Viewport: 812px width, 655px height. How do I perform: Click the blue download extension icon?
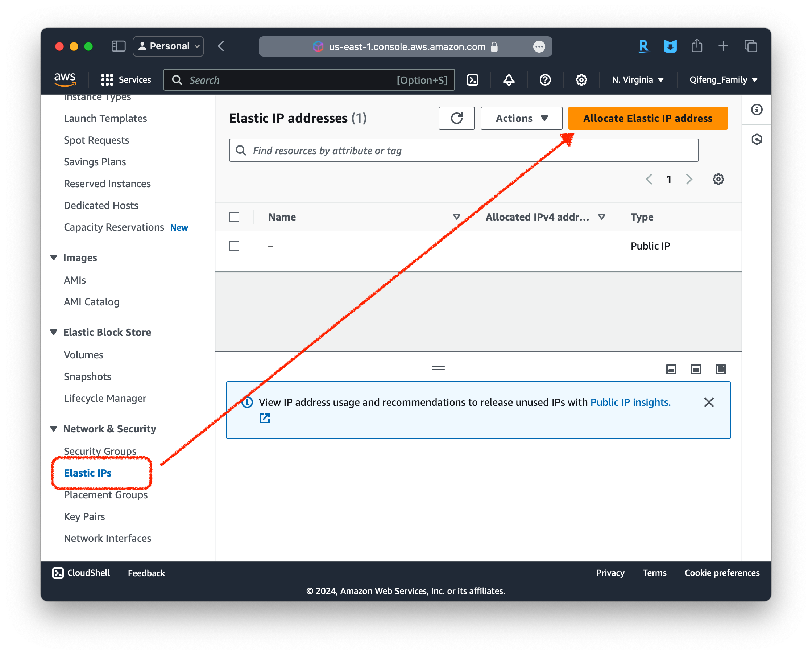point(670,46)
